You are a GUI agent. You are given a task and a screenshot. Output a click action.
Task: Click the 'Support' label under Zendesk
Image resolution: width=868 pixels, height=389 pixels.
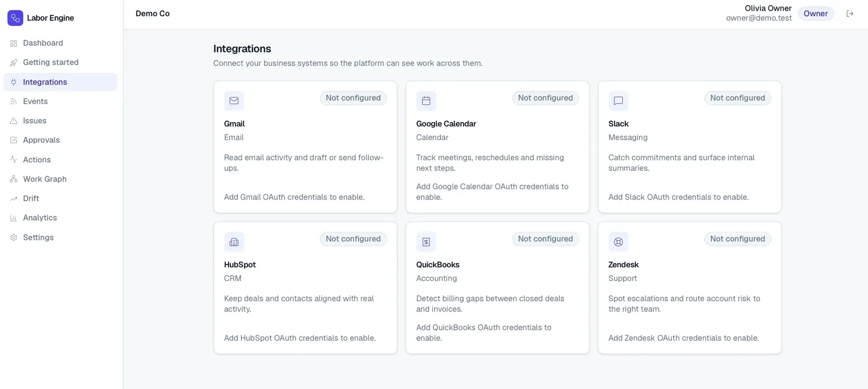tap(623, 279)
